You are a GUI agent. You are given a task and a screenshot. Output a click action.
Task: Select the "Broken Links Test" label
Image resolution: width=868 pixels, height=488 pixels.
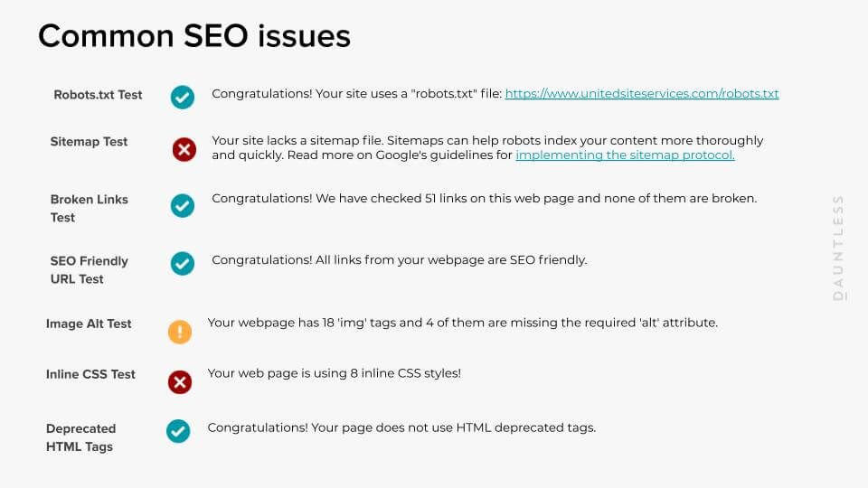coord(89,208)
